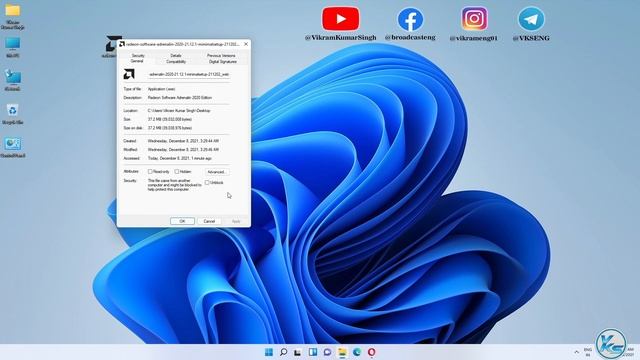The height and width of the screenshot is (360, 640).
Task: Click 'Radeon Software Adrenalin 2020 Edition' description
Action: [180, 98]
